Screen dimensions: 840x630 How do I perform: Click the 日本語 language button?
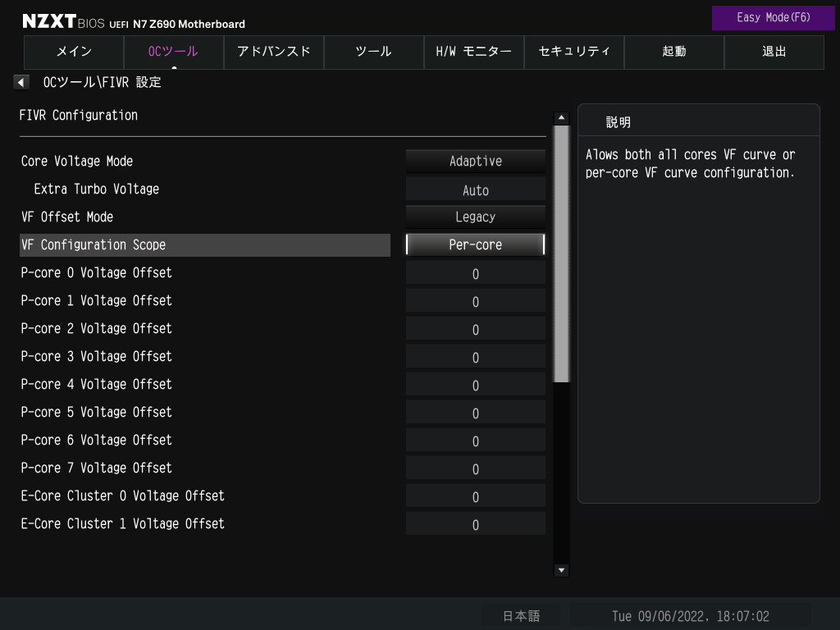(521, 616)
